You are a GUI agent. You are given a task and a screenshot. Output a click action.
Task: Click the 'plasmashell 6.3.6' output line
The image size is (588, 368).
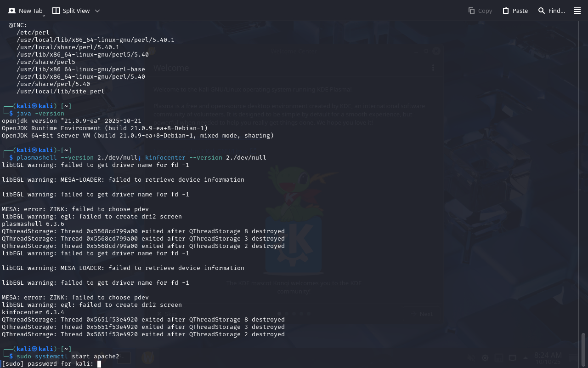[x=33, y=224]
